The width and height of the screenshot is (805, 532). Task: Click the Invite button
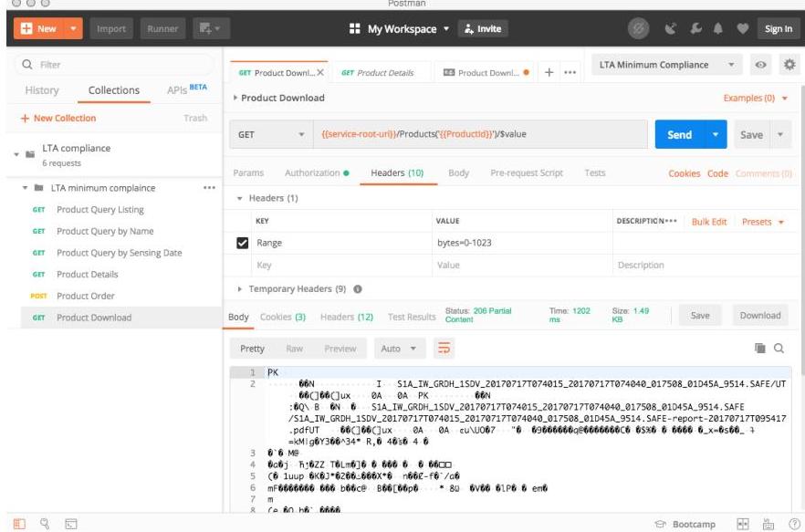(483, 29)
